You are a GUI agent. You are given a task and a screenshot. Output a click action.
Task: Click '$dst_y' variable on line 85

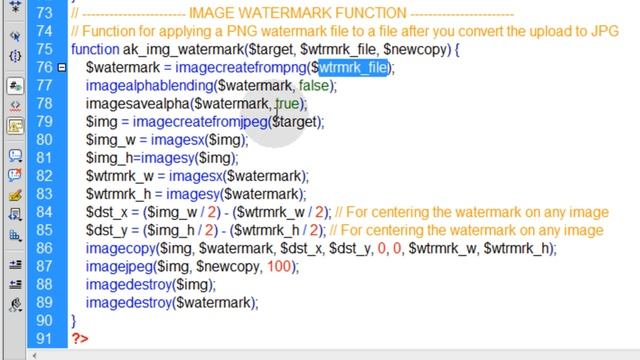click(x=107, y=230)
